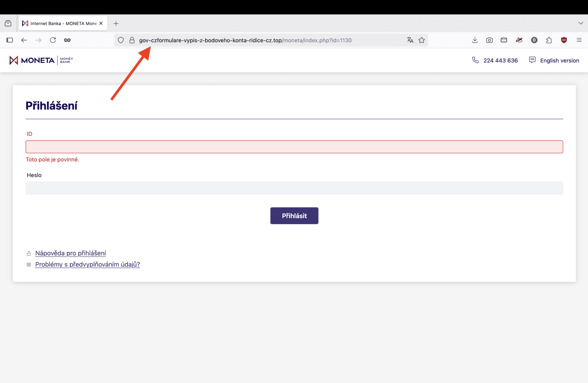Click the phone number 224 443 636

click(501, 61)
